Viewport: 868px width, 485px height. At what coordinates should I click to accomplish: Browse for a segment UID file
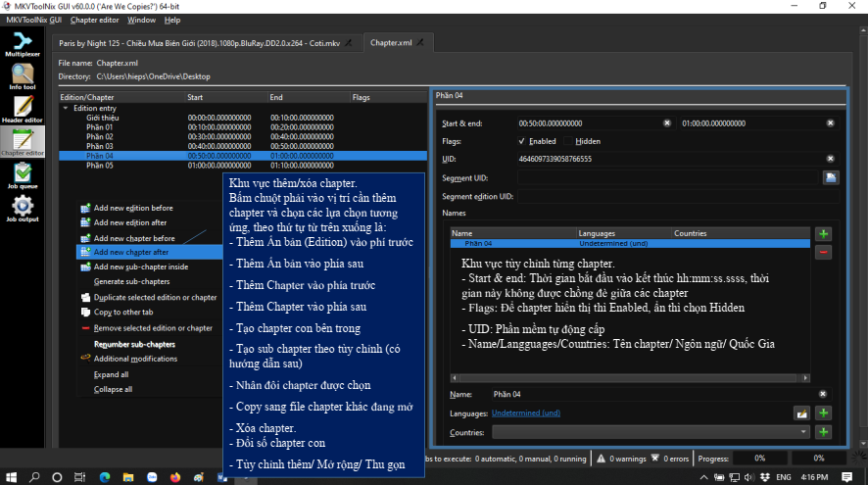[831, 177]
